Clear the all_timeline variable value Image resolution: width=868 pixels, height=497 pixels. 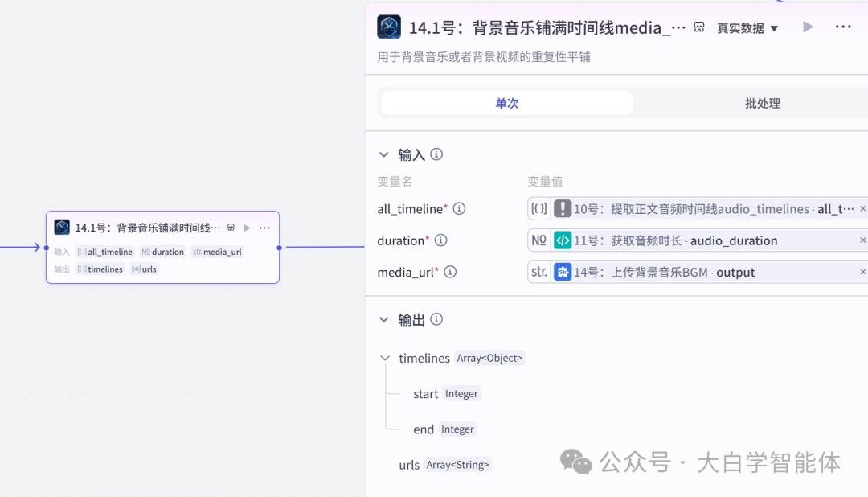862,209
